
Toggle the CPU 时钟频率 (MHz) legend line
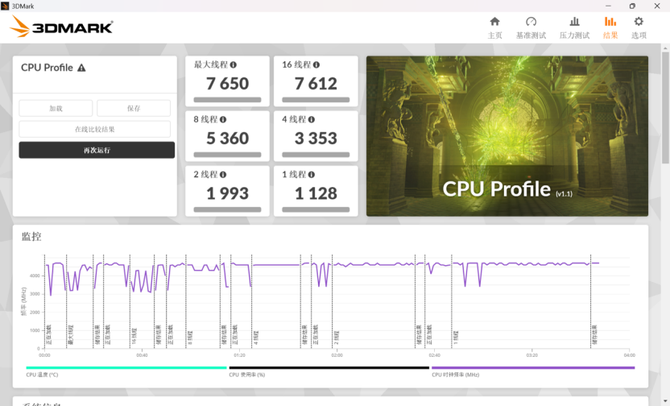coord(533,368)
